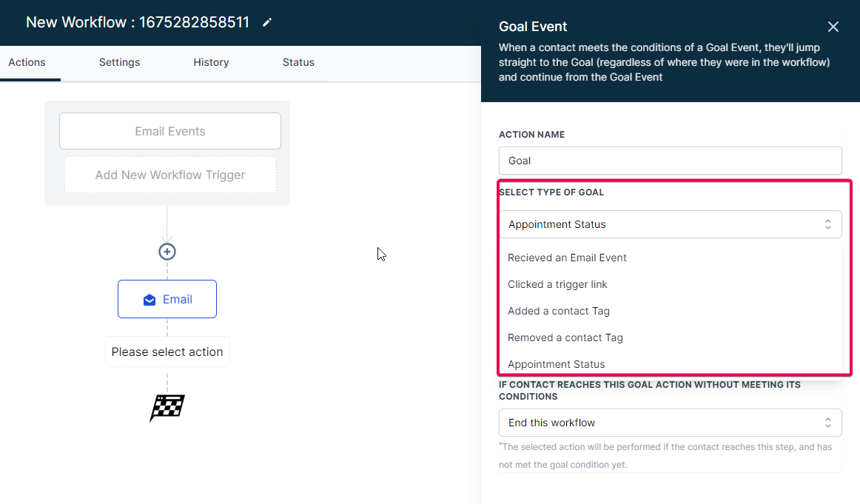This screenshot has width=860, height=504.
Task: Click arrows on End this workflow selector
Action: coord(827,423)
